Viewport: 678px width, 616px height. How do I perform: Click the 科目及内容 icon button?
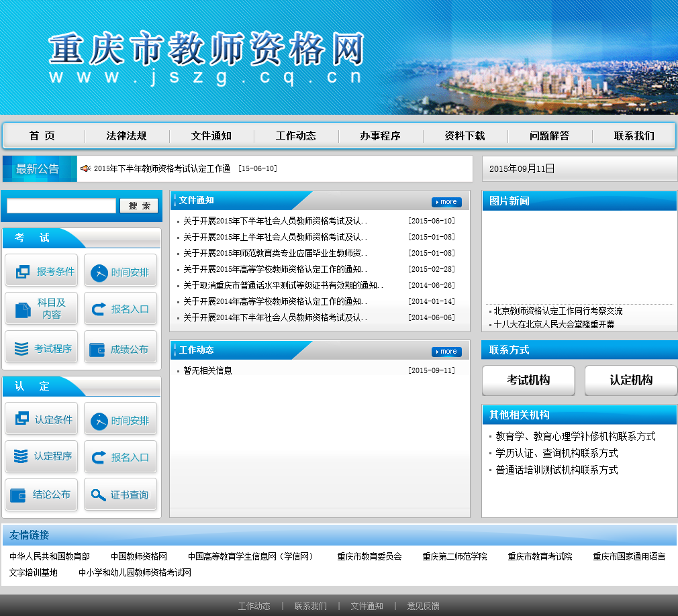[42, 309]
